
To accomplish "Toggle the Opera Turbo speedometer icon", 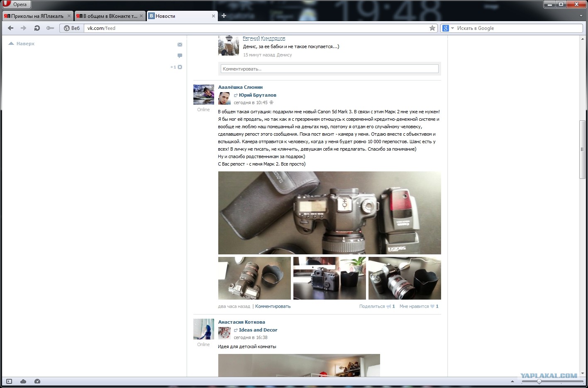I will [37, 381].
